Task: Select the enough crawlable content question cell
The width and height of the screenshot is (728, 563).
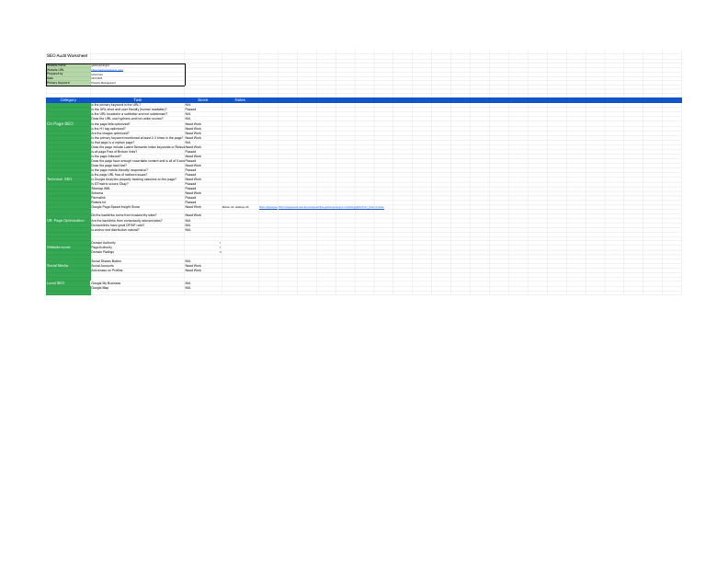Action: [x=138, y=161]
